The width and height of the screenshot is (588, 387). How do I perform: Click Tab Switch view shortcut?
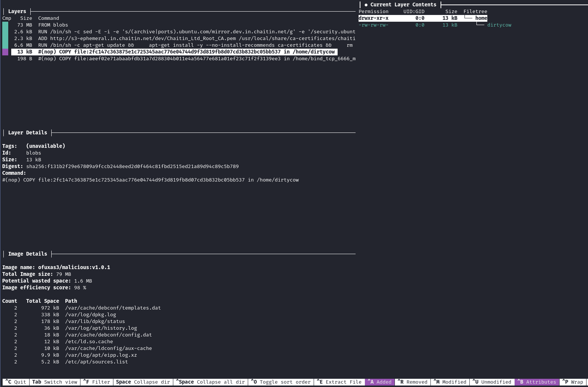tap(55, 382)
